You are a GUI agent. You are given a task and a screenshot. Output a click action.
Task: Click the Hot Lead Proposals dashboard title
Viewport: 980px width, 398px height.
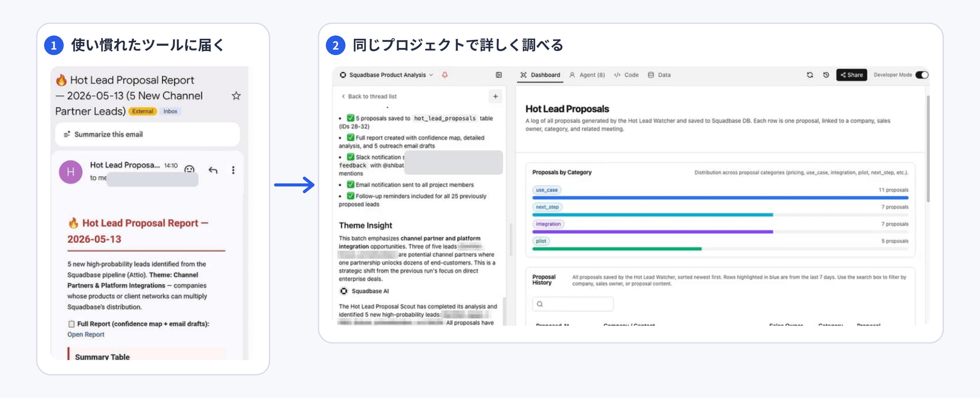click(567, 109)
